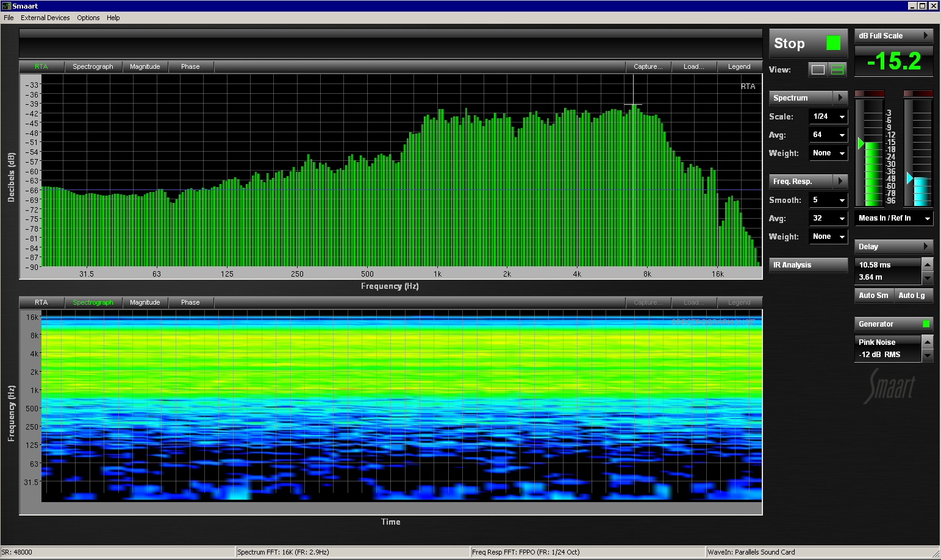Click the -15.2 dB level readout

pos(893,61)
